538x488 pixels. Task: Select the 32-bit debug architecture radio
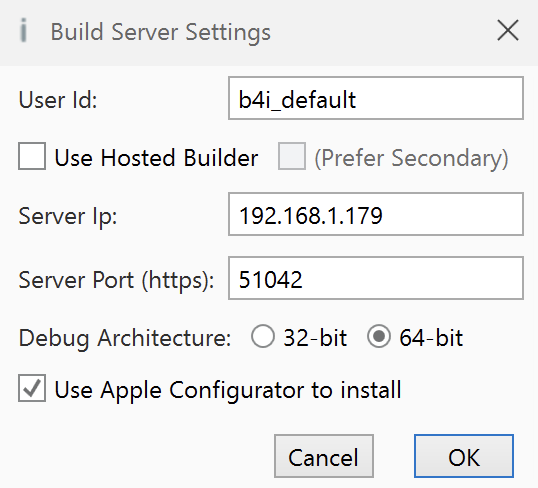[x=263, y=336]
